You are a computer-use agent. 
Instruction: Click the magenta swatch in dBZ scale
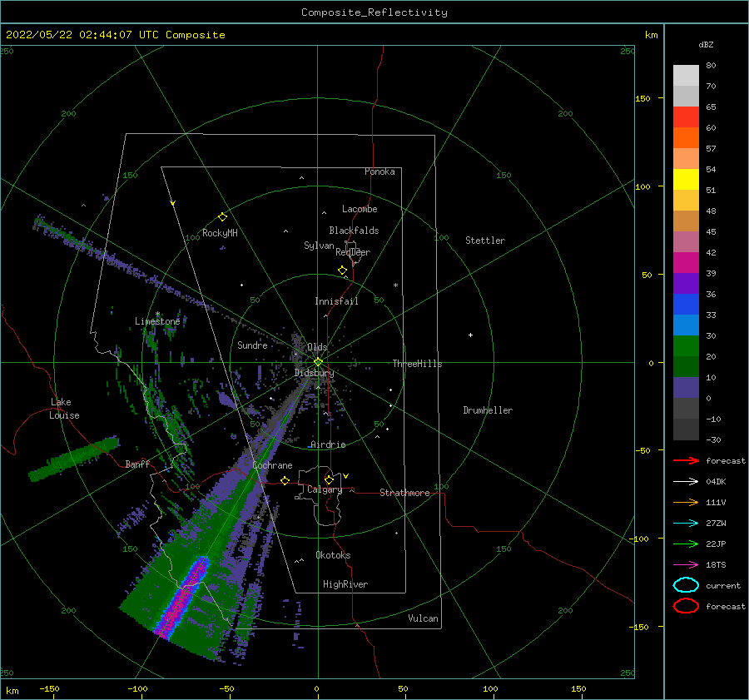(686, 263)
